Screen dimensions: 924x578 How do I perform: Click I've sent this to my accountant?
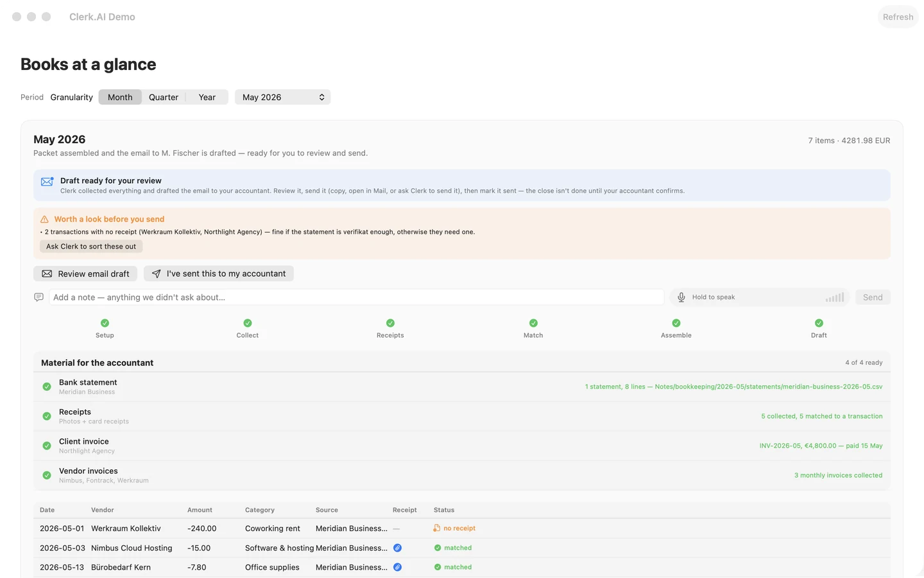click(x=219, y=274)
